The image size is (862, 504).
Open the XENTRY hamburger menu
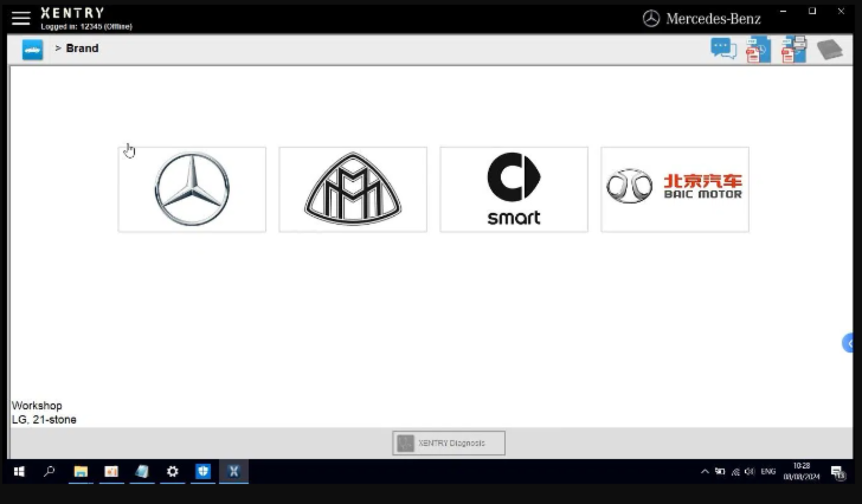coord(21,18)
